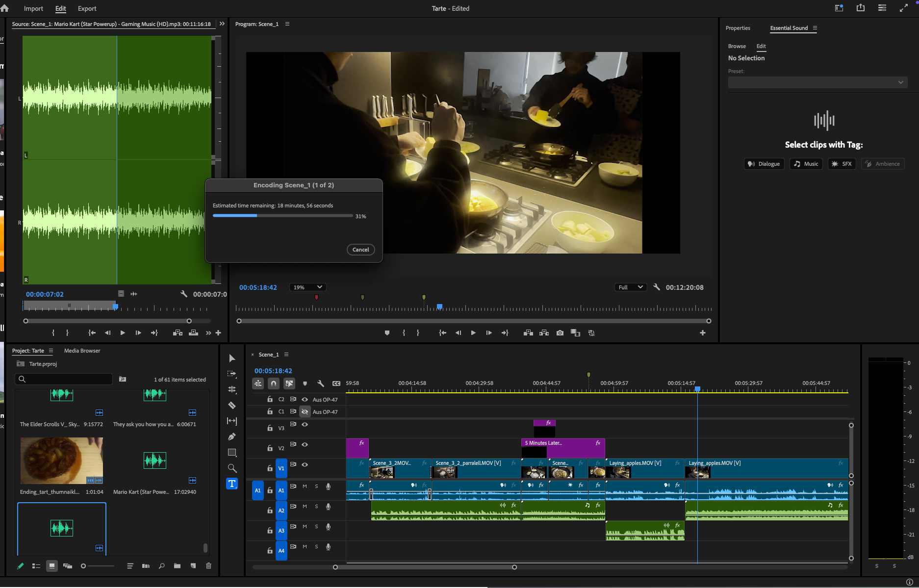Switch to the Properties panel tab
This screenshot has width=919, height=588.
click(738, 28)
